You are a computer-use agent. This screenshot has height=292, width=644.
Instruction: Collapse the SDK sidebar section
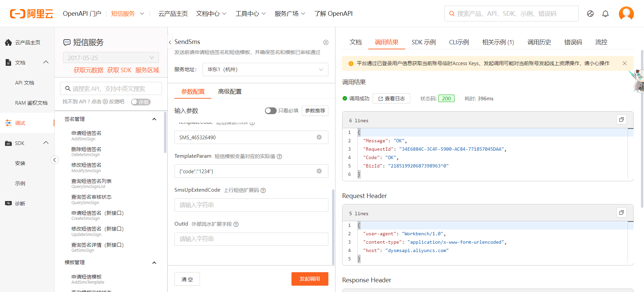click(46, 143)
